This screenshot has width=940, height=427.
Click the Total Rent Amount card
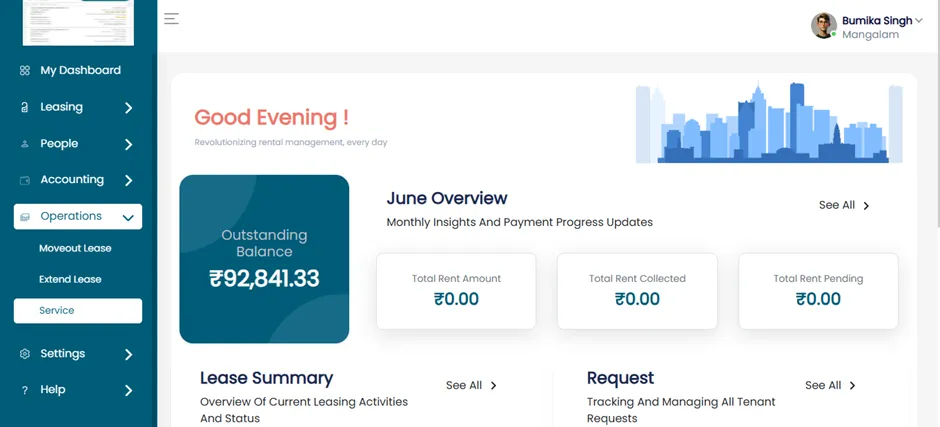click(x=456, y=291)
